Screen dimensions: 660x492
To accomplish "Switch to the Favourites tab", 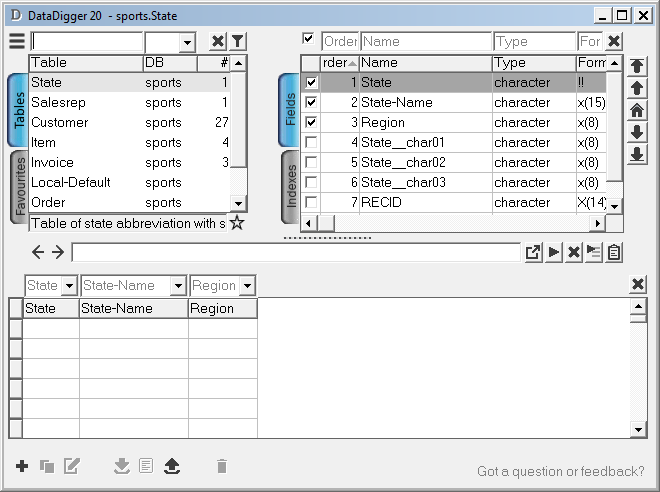I will [x=19, y=185].
